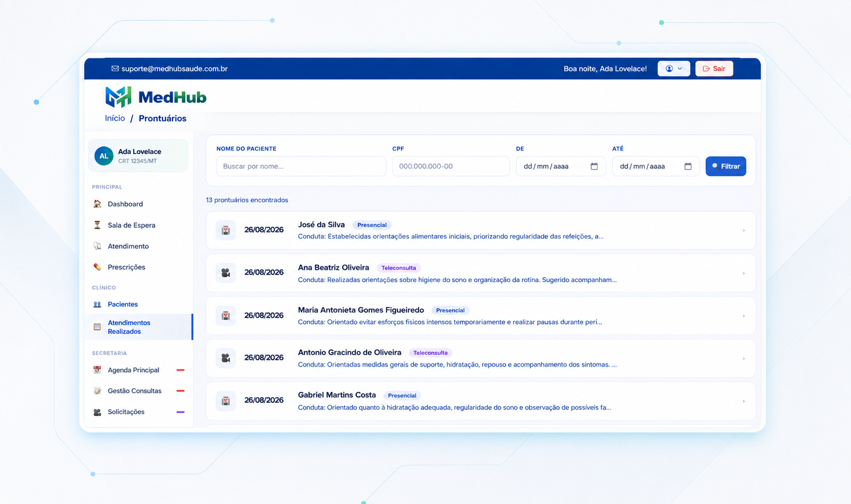Expand José da Silva row chevron

(x=743, y=230)
